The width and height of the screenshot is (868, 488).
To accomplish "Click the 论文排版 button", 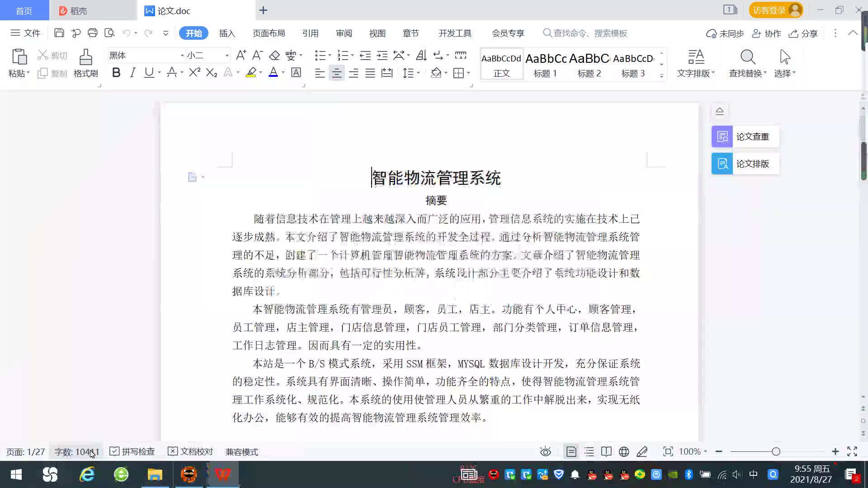I will (745, 164).
